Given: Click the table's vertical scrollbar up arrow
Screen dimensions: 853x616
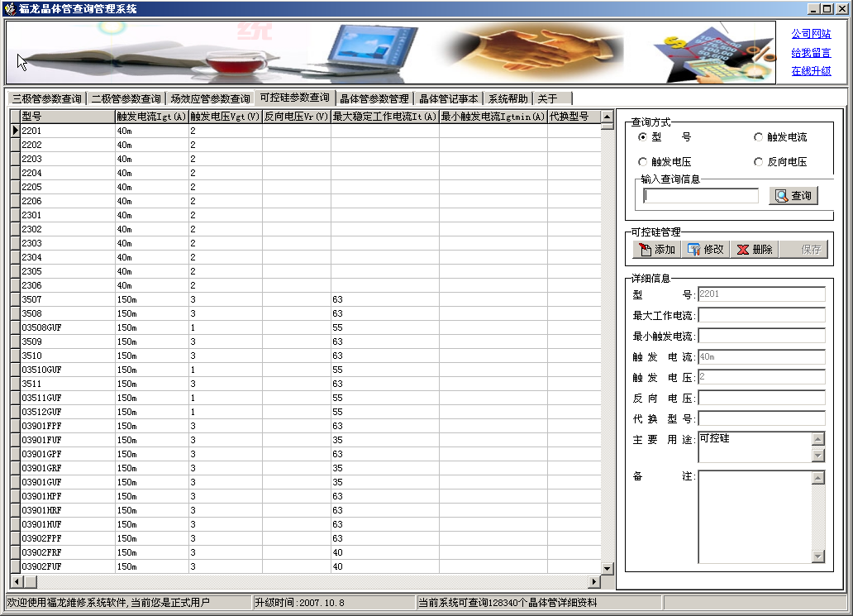Looking at the screenshot, I should [x=608, y=117].
